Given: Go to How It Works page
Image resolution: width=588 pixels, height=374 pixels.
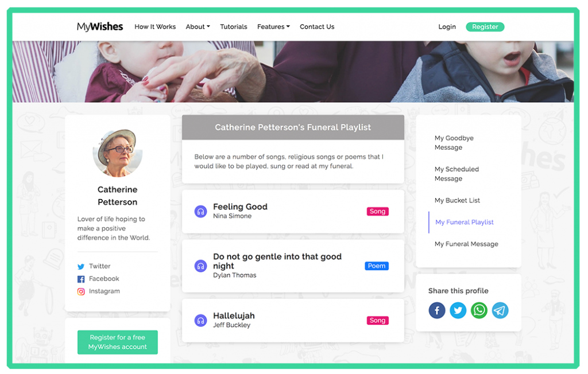Looking at the screenshot, I should point(155,27).
